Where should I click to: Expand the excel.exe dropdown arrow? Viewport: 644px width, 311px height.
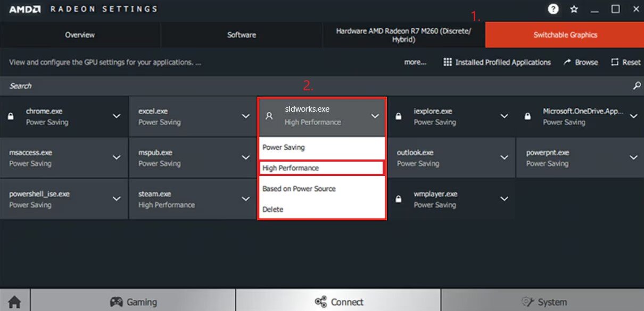245,116
